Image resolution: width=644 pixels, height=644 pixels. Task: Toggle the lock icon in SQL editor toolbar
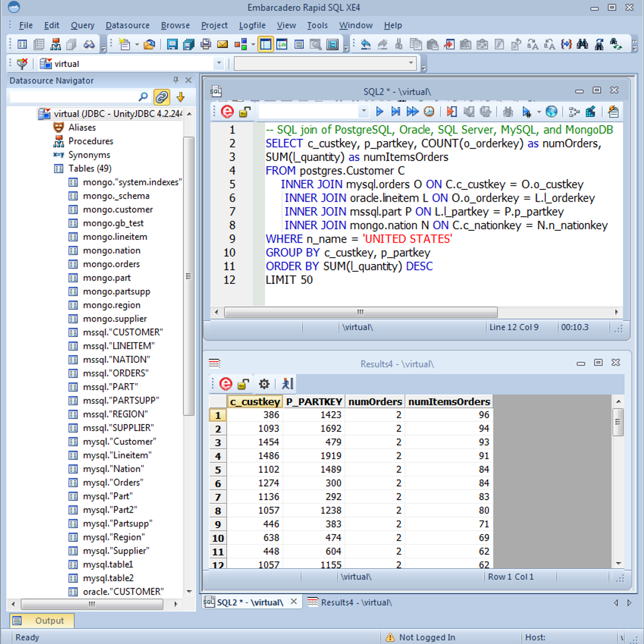click(x=245, y=111)
